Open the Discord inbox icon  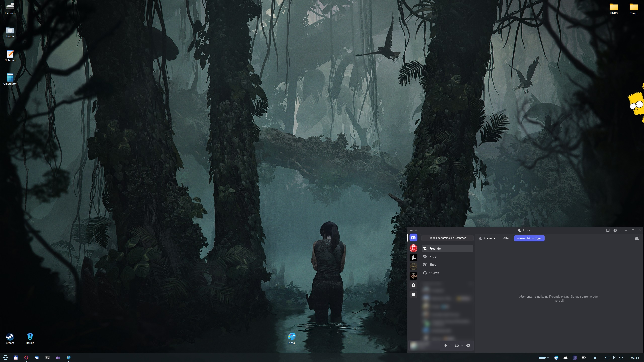pos(608,230)
